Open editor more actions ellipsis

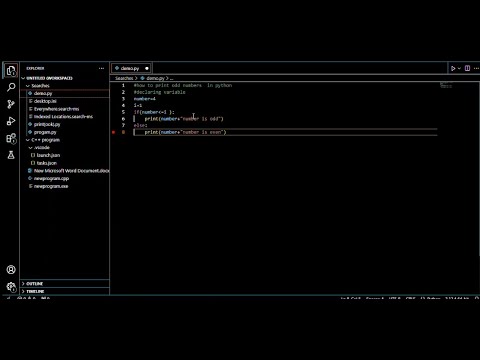pos(476,68)
